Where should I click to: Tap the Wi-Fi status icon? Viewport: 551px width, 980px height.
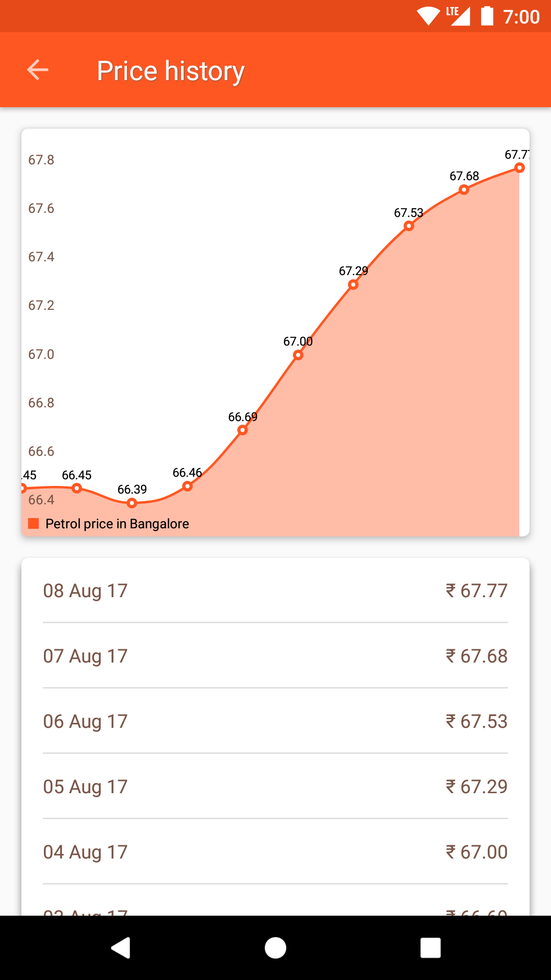(428, 16)
